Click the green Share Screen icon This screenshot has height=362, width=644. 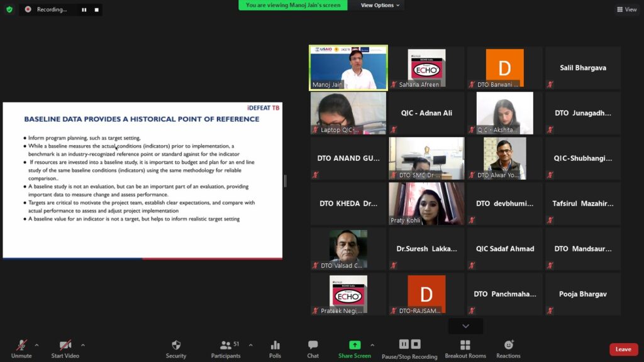click(x=355, y=345)
